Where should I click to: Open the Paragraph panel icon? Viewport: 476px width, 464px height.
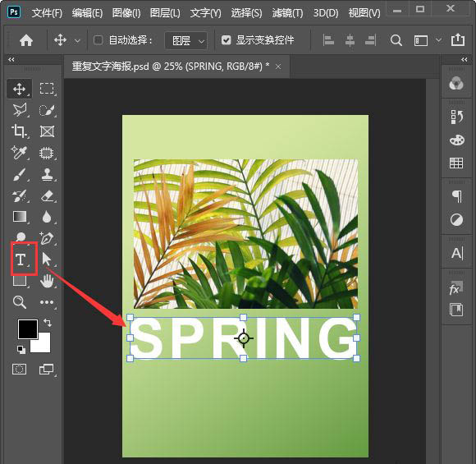click(x=456, y=196)
